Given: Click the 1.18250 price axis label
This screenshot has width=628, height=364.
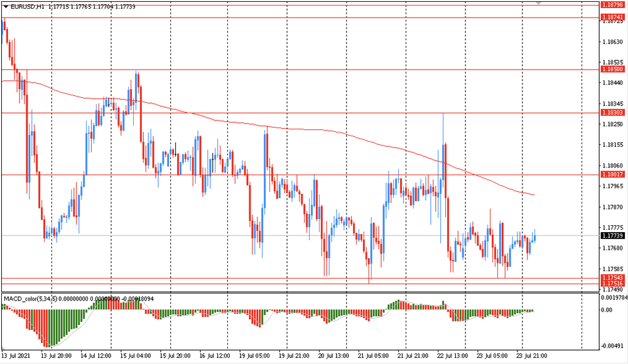Looking at the screenshot, I should (613, 124).
